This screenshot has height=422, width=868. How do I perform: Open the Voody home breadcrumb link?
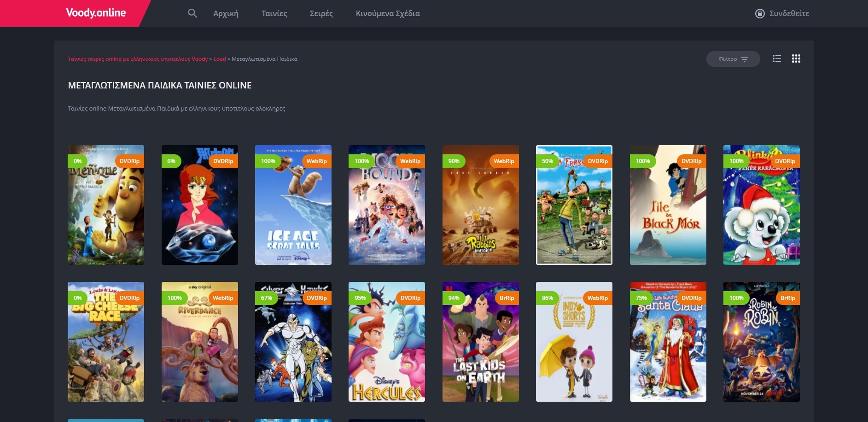pyautogui.click(x=138, y=59)
